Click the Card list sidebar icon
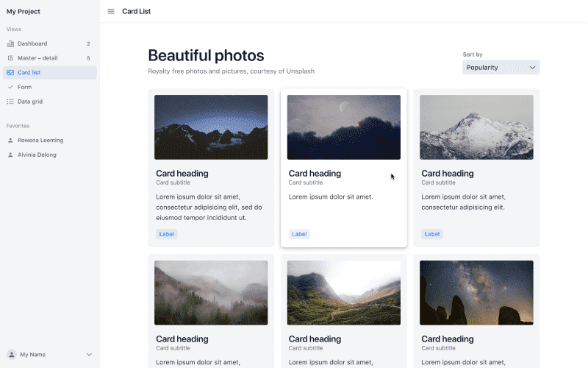This screenshot has height=368, width=588. (x=10, y=73)
